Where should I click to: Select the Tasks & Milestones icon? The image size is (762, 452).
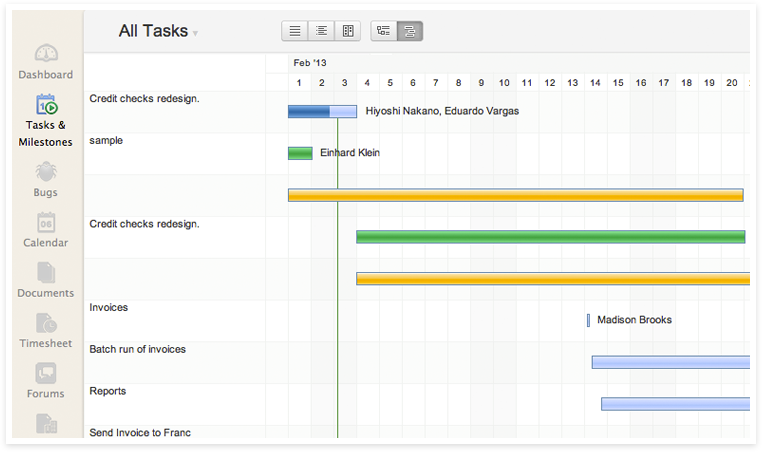(46, 119)
